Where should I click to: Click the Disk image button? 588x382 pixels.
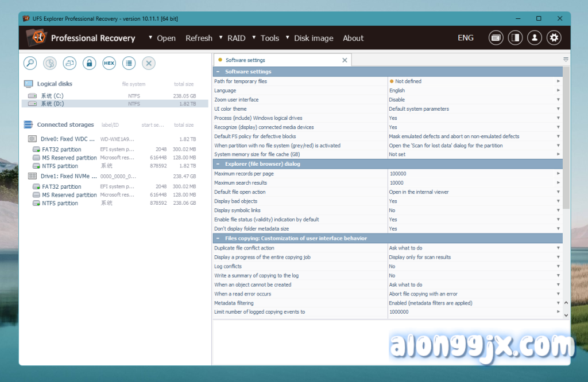[x=314, y=38]
